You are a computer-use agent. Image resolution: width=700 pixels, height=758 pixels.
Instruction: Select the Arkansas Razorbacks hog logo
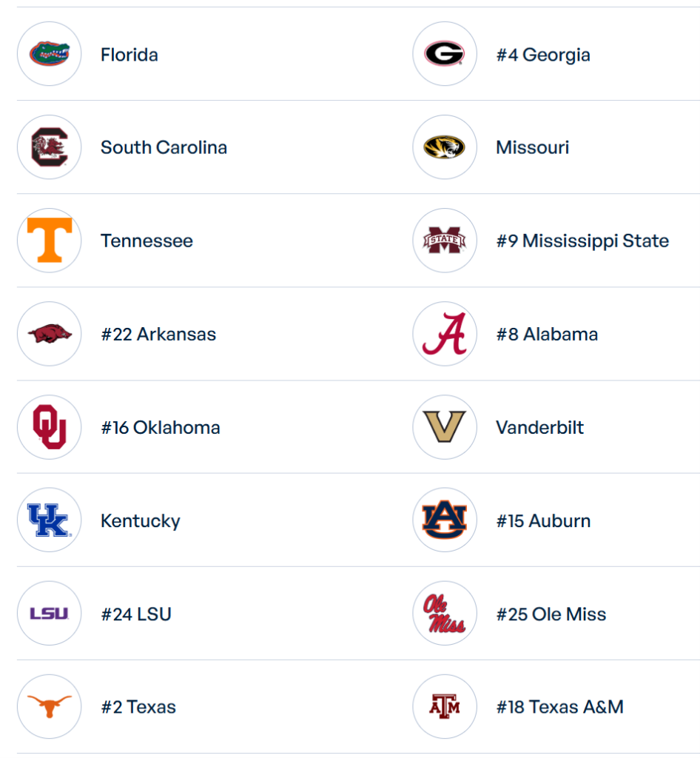[x=50, y=334]
